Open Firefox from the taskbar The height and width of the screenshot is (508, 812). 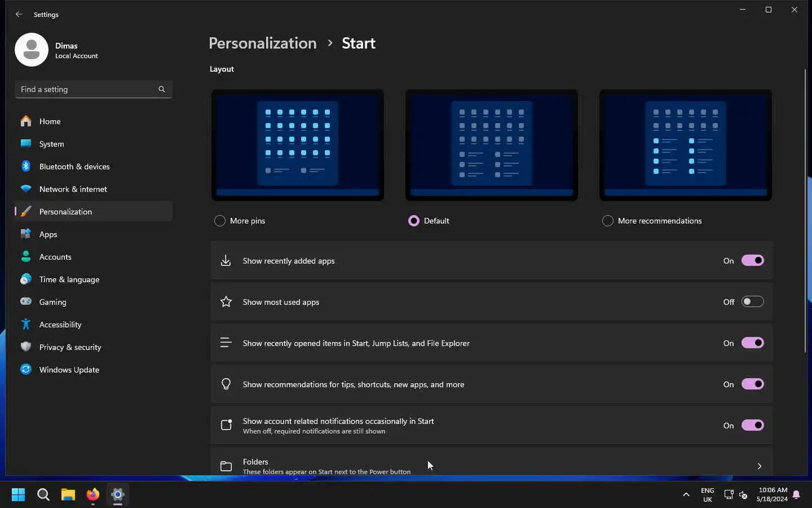click(93, 495)
